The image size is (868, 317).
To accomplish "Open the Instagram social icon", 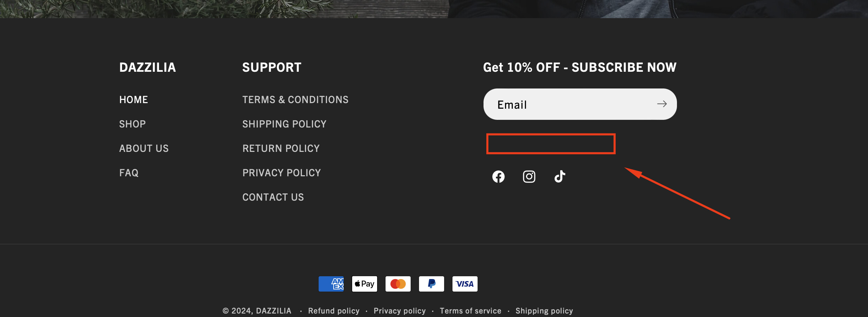I will (x=529, y=177).
